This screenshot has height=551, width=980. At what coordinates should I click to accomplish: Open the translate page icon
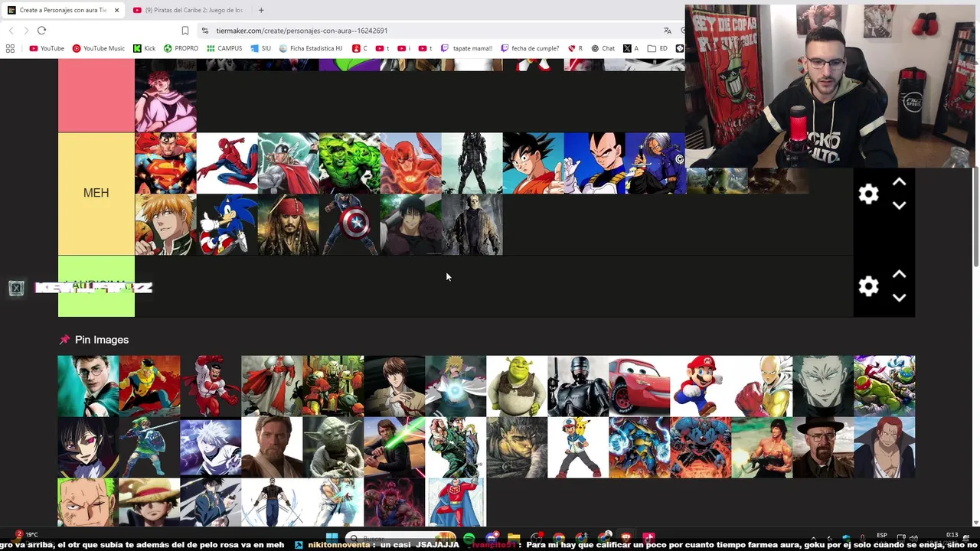point(667,31)
